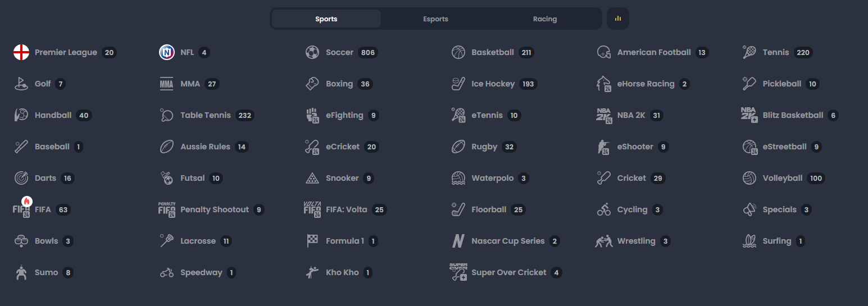Select the Darts target icon

(x=21, y=178)
